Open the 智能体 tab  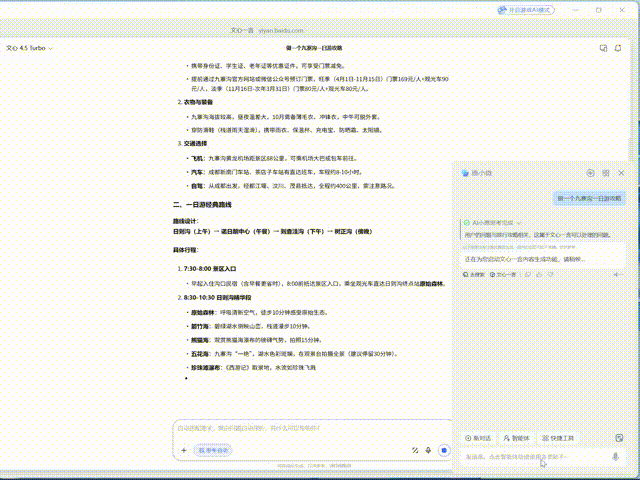tap(516, 438)
